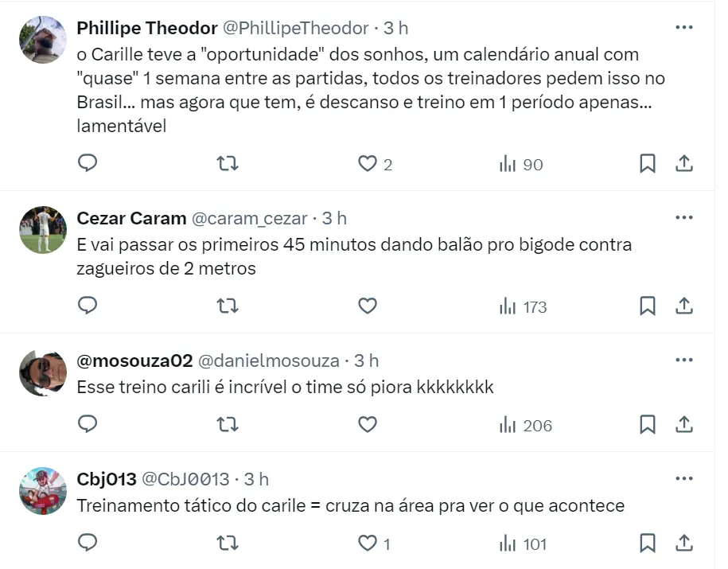The height and width of the screenshot is (569, 728).
Task: Share Phillipe Theodor's tweet
Action: pos(684,164)
